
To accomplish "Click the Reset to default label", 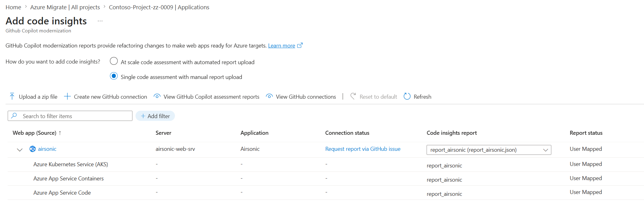I will click(x=378, y=97).
